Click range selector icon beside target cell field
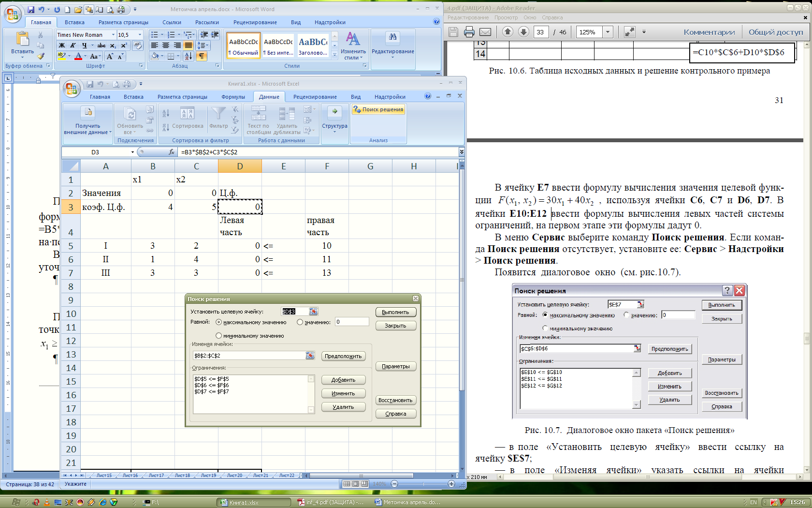This screenshot has width=812, height=508. [314, 312]
